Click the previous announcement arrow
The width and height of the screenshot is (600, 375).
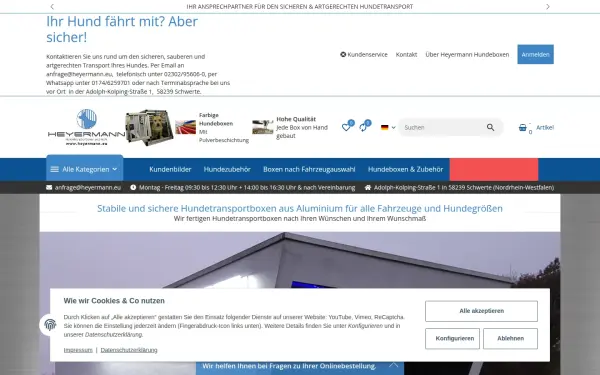click(x=52, y=7)
